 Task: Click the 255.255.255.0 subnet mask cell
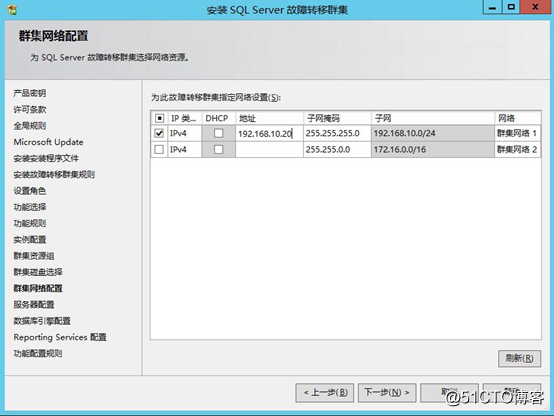(x=337, y=133)
